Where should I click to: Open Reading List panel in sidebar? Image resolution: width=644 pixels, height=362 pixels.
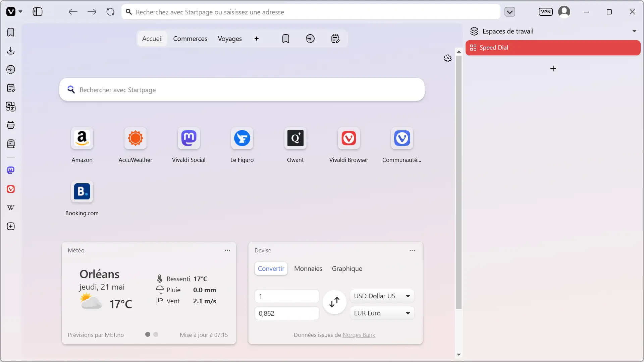pos(11,144)
